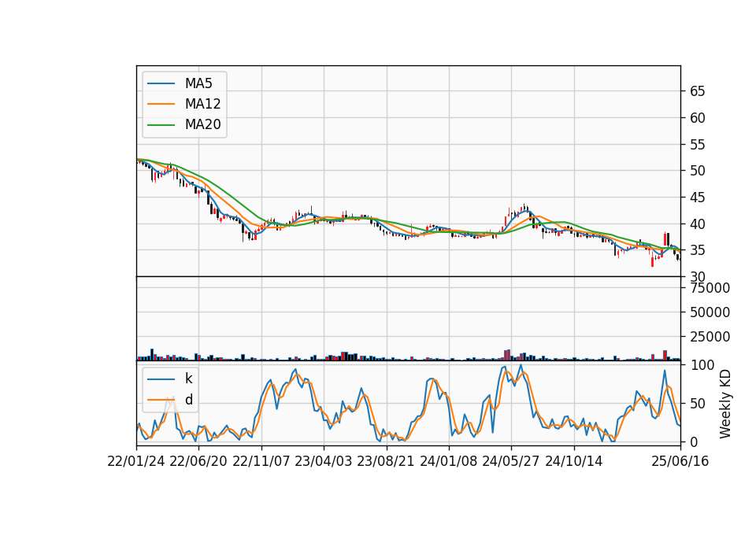Click the KD axis value 50
The height and width of the screenshot is (543, 756).
697,403
